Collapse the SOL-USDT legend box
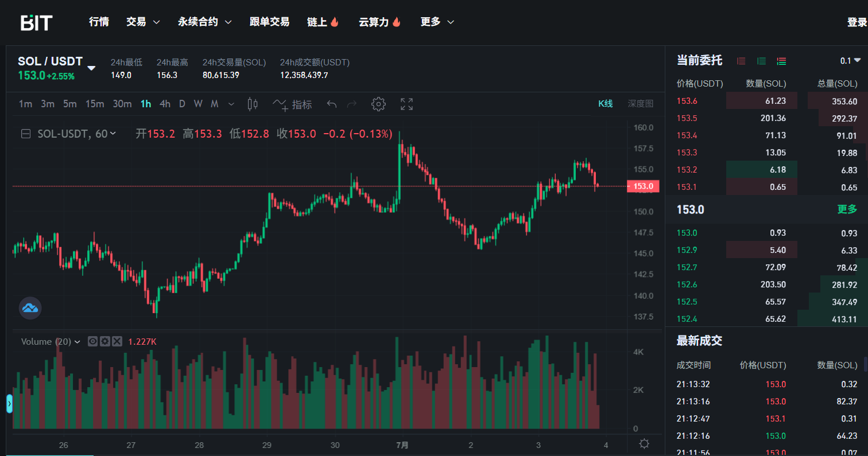The image size is (868, 456). coord(26,134)
